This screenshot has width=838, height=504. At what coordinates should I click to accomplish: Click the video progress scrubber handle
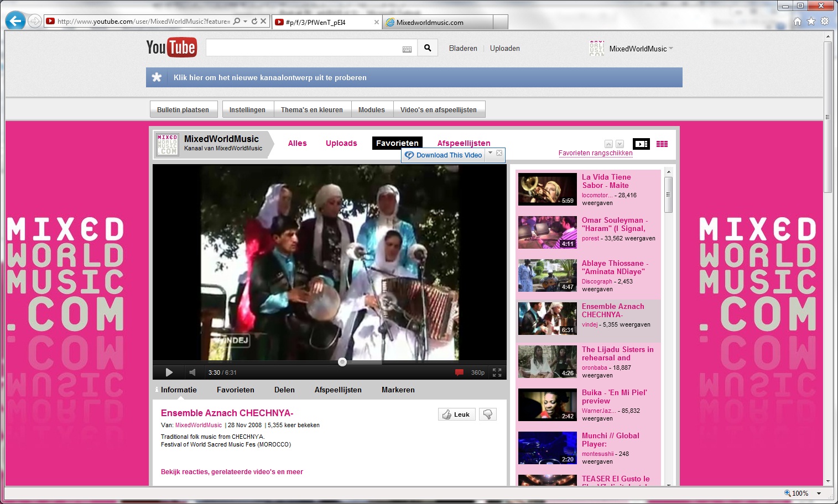342,362
